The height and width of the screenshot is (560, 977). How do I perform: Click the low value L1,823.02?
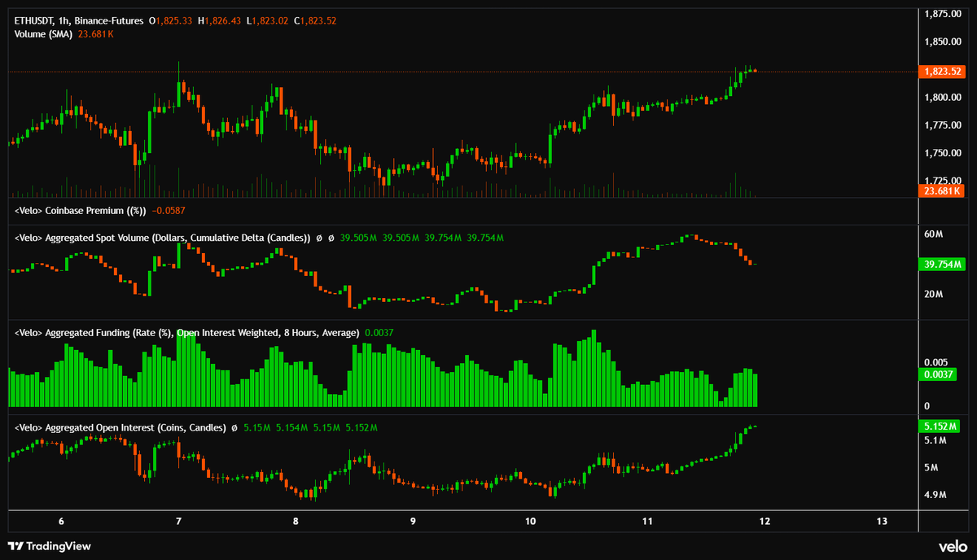269,20
